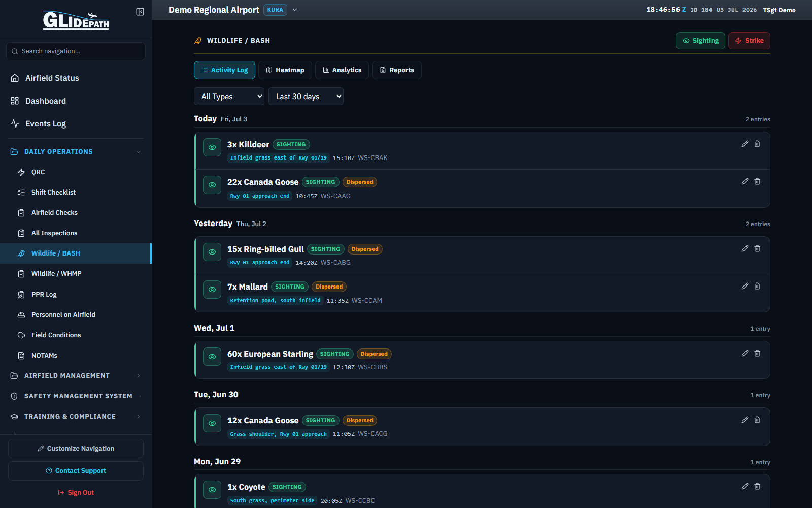Click the eye icon for 12x Canada Goose
Screen dimensions: 812x508
[x=212, y=423]
